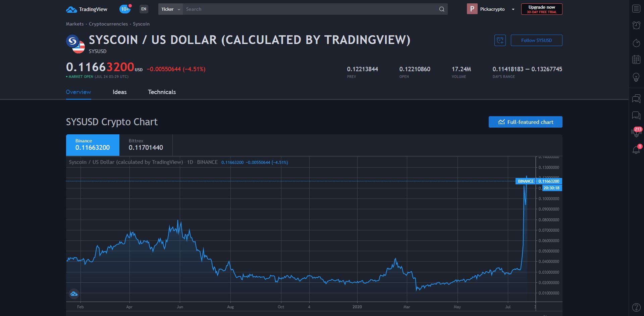Select the Bittrex exchange tab
Screen dimensions: 644x316
point(146,145)
